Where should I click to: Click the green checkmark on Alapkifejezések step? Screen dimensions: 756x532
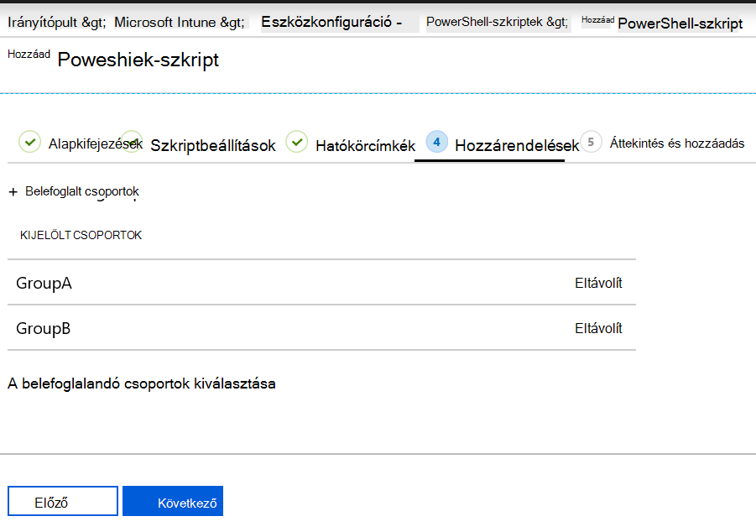point(29,143)
